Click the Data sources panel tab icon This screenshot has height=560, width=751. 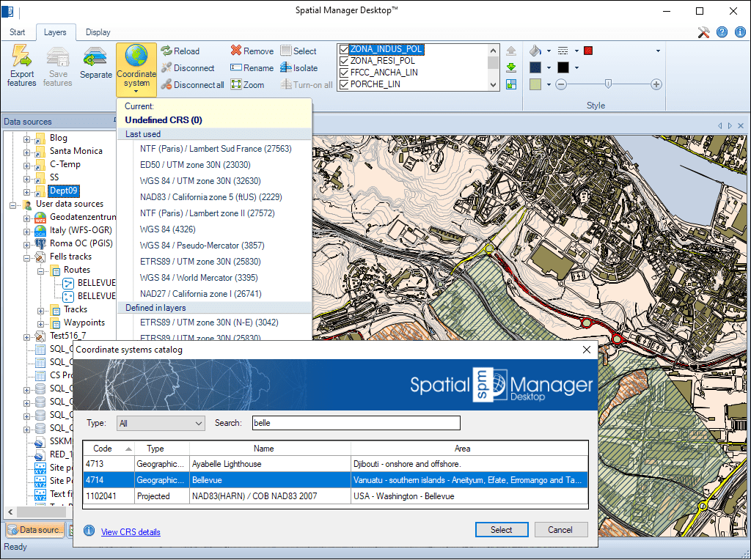13,530
